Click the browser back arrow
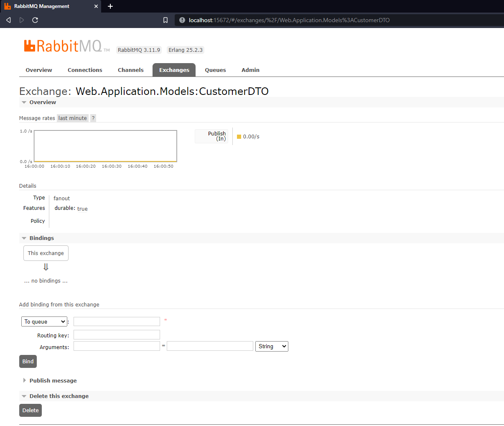The height and width of the screenshot is (426, 504). pyautogui.click(x=8, y=20)
